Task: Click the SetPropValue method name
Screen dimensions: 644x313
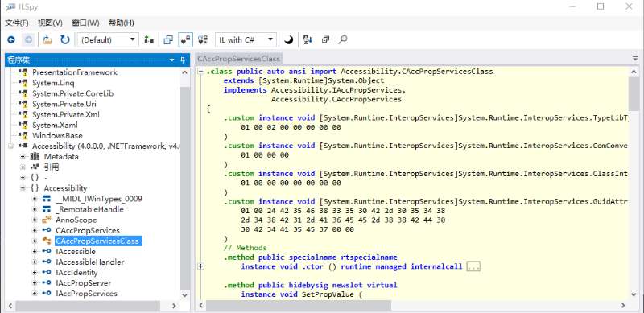Action: [328, 294]
